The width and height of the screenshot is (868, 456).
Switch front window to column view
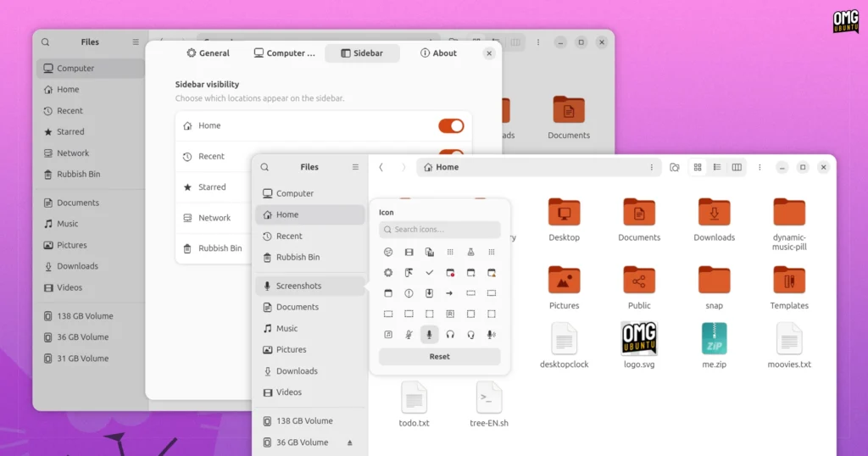[x=737, y=167]
